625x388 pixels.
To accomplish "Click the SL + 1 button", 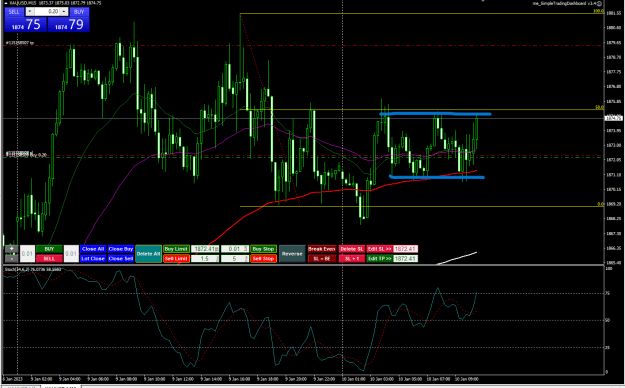I will tap(352, 258).
